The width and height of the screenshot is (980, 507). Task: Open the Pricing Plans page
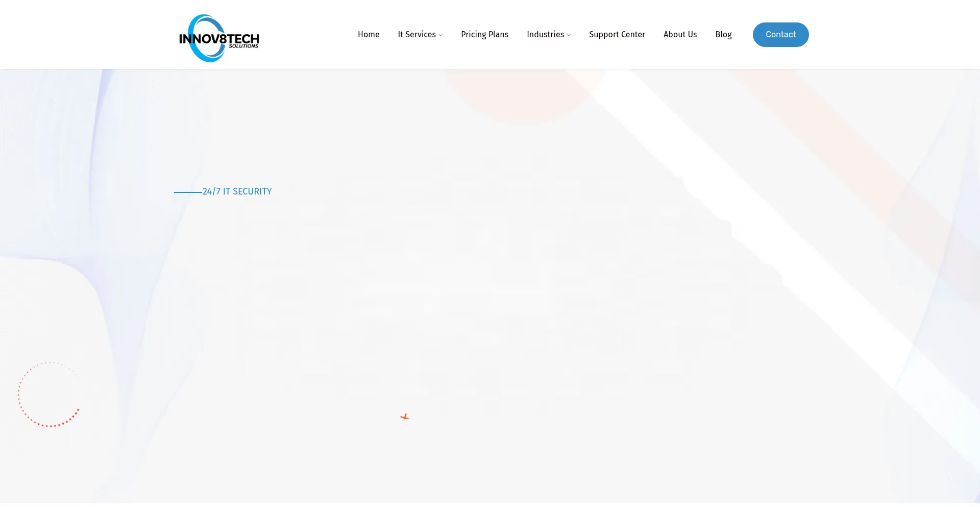484,34
